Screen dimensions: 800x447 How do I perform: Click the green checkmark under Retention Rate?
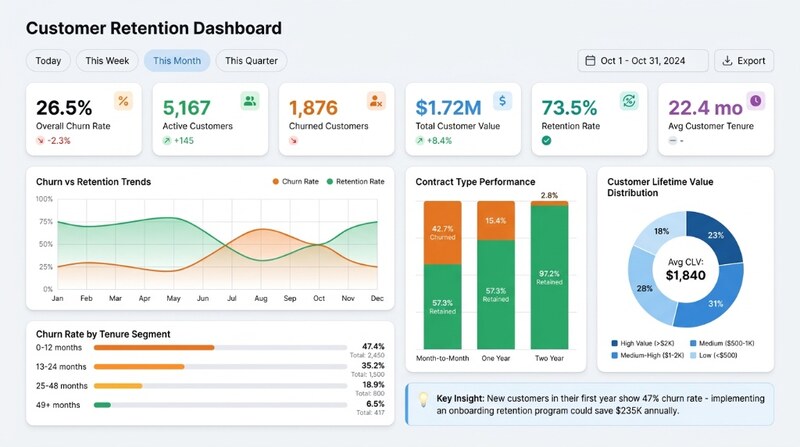546,140
